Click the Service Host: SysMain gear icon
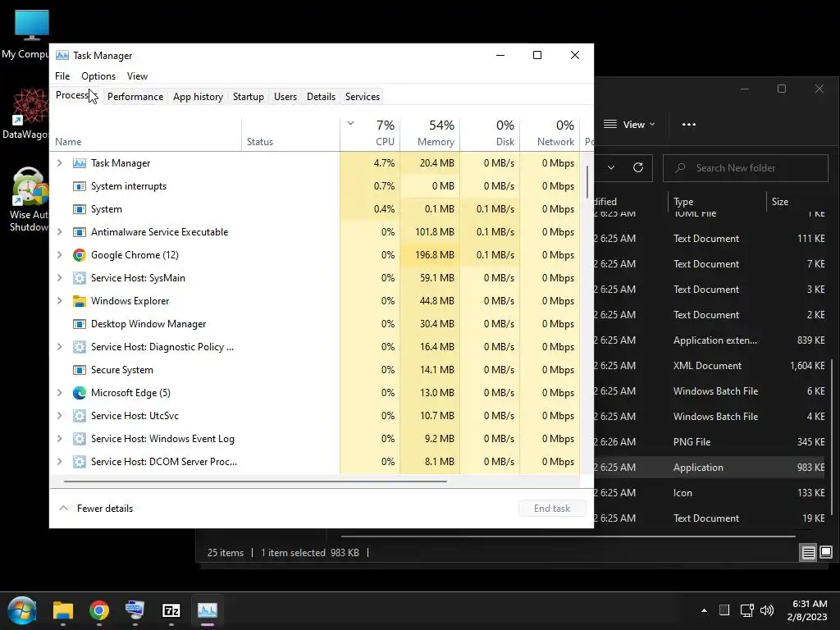Screen dimensions: 840x630 [x=80, y=278]
